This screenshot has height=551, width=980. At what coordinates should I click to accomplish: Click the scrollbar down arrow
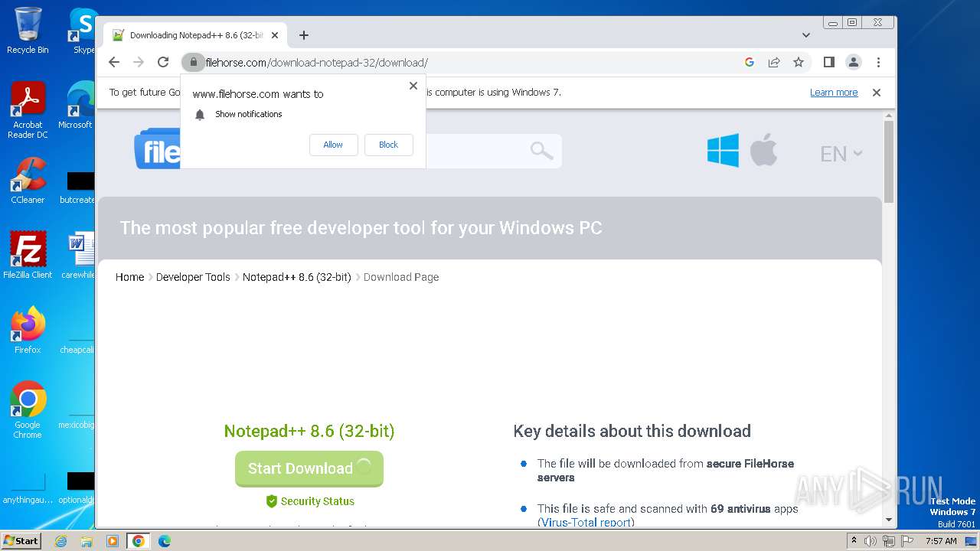889,520
